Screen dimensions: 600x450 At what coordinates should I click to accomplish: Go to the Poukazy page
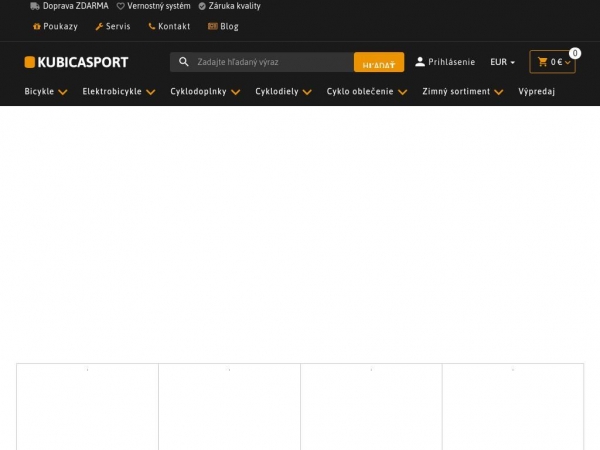[x=60, y=26]
